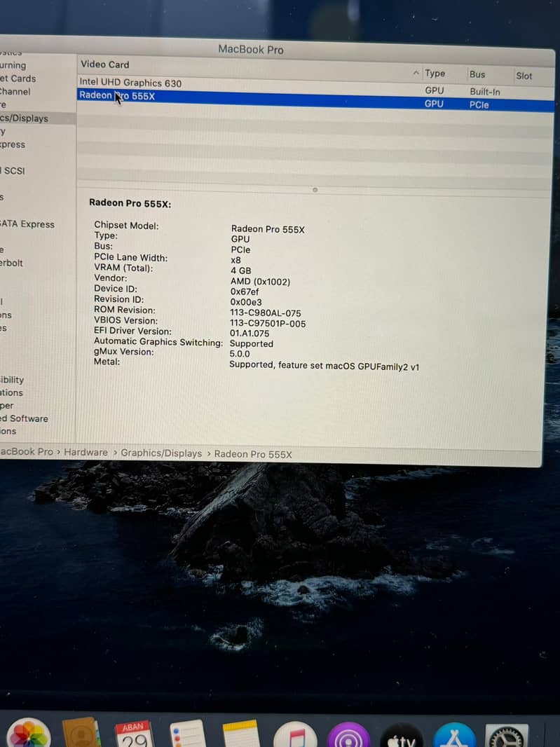Image resolution: width=560 pixels, height=747 pixels.
Task: Click the Slot column header
Action: click(524, 76)
